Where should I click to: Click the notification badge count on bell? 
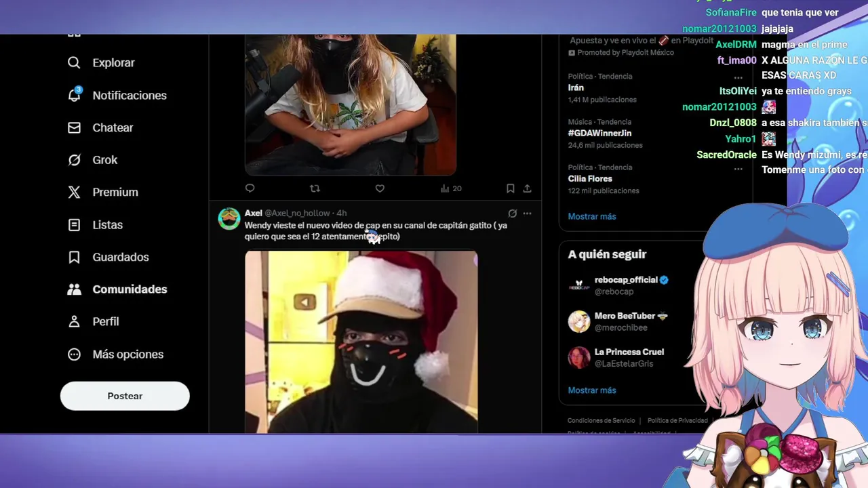(x=79, y=89)
